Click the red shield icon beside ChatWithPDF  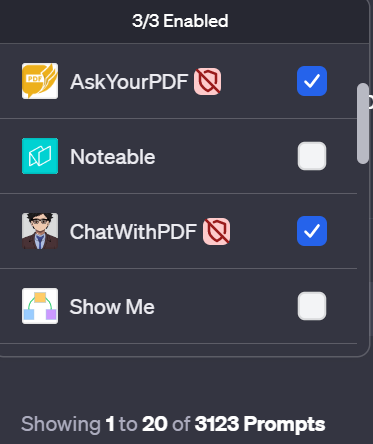pos(216,232)
